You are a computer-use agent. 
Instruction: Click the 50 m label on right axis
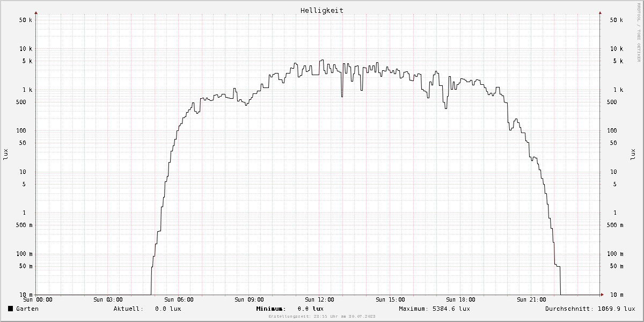(x=616, y=266)
